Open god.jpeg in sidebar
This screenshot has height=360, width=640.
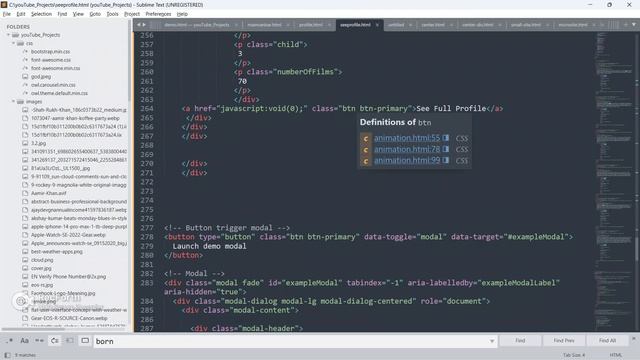click(x=41, y=77)
